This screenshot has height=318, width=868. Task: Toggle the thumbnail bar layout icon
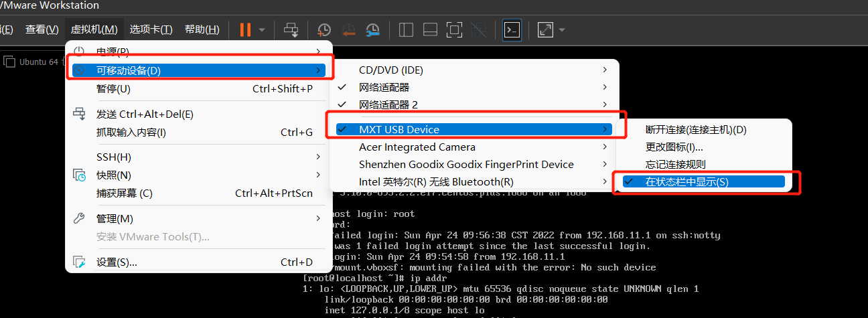click(x=431, y=29)
